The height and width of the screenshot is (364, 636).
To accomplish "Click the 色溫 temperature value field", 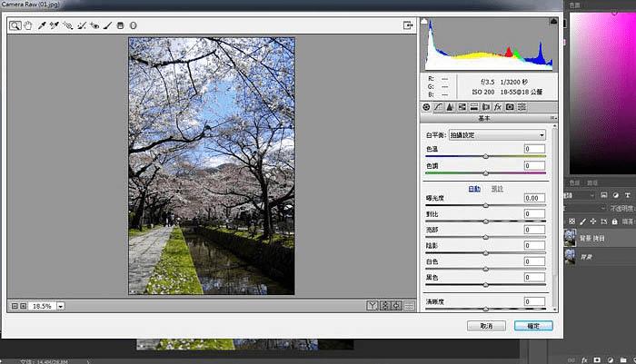I will [x=534, y=149].
